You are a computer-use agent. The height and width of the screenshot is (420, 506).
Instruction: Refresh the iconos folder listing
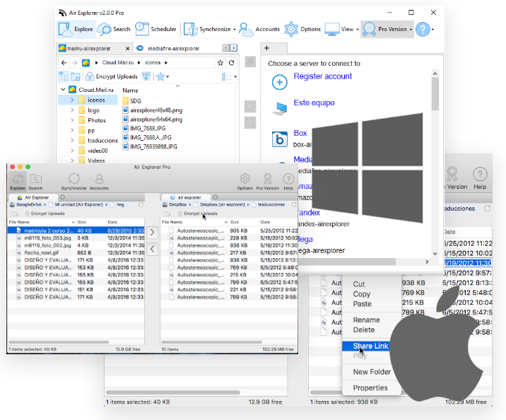pos(231,63)
